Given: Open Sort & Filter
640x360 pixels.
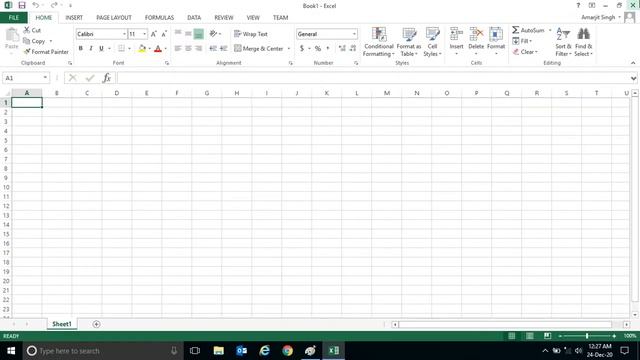Looking at the screenshot, I should coord(563,42).
